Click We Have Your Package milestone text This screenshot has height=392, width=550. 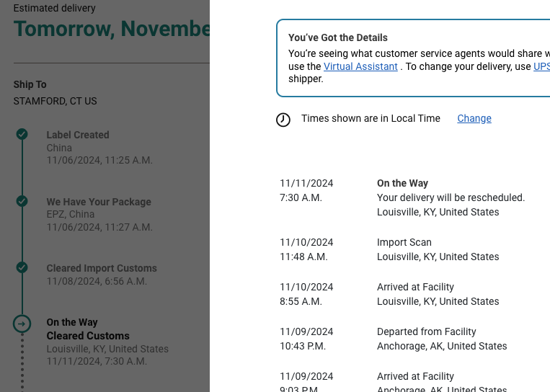99,202
